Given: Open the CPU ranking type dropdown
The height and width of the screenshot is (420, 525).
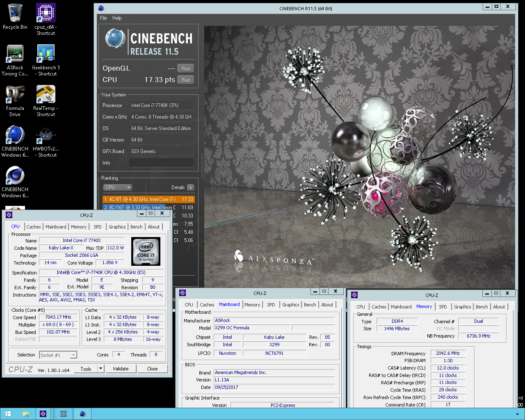Looking at the screenshot, I should click(117, 187).
